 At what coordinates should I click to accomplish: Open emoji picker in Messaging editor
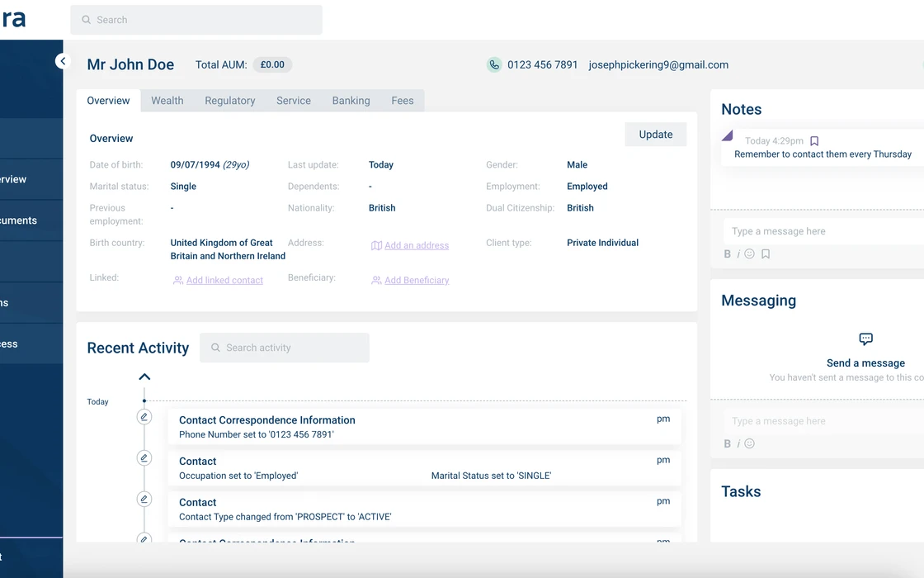coord(750,443)
